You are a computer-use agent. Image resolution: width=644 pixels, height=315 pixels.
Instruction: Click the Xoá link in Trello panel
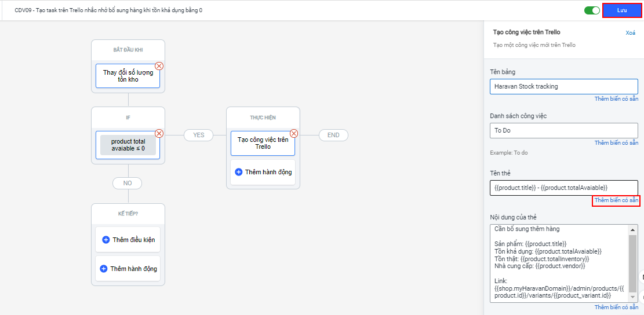click(630, 33)
